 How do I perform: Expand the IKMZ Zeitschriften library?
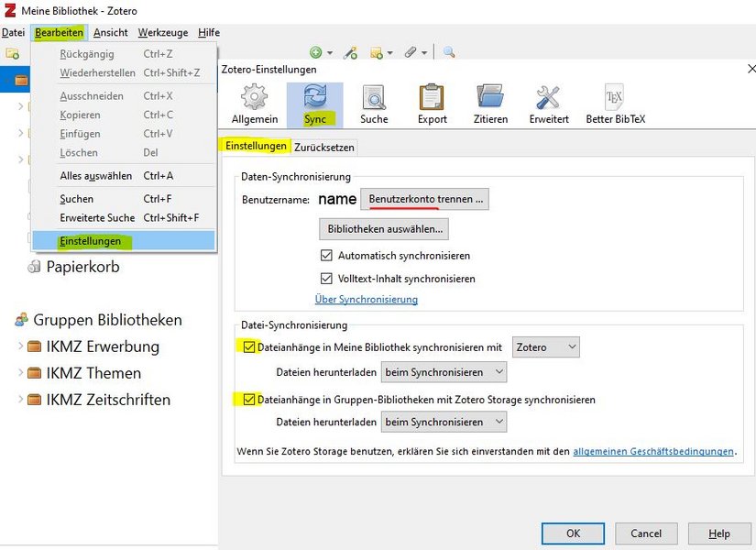(x=20, y=399)
